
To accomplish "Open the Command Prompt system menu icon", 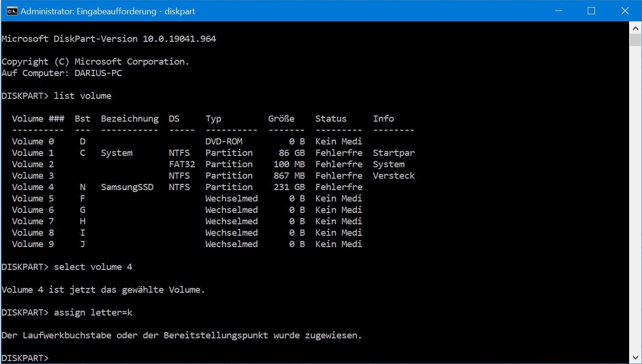I will click(x=11, y=11).
